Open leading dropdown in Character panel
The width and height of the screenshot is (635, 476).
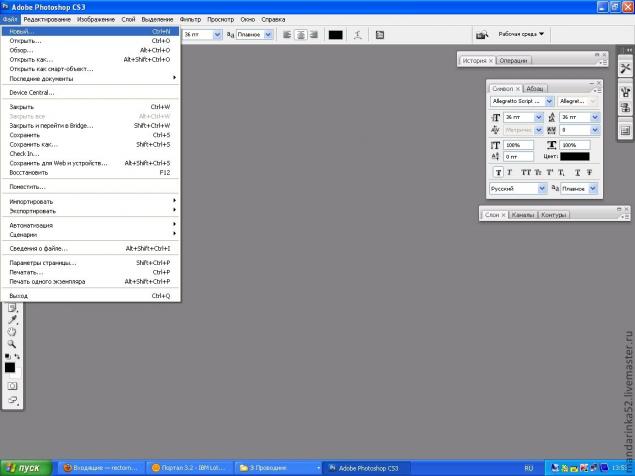coord(595,117)
